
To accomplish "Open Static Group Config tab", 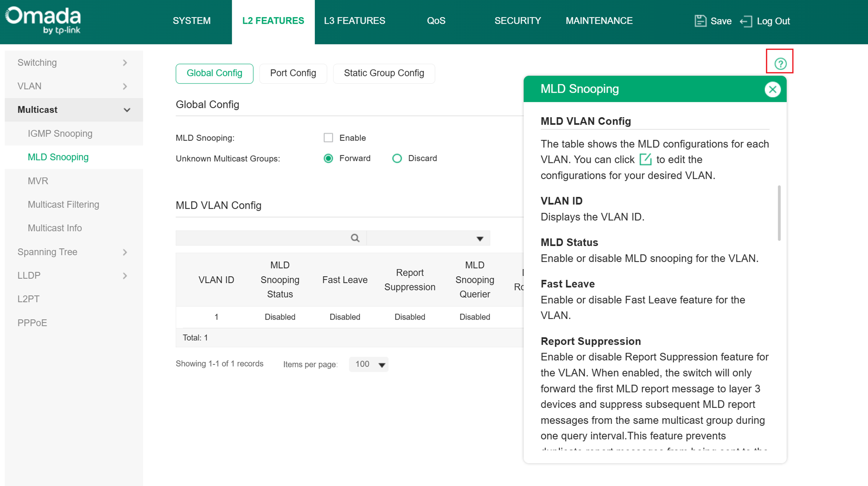I will pyautogui.click(x=384, y=73).
